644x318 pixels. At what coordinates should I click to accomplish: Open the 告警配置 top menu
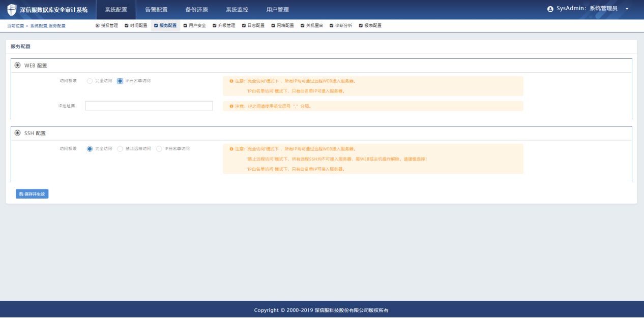tap(156, 10)
